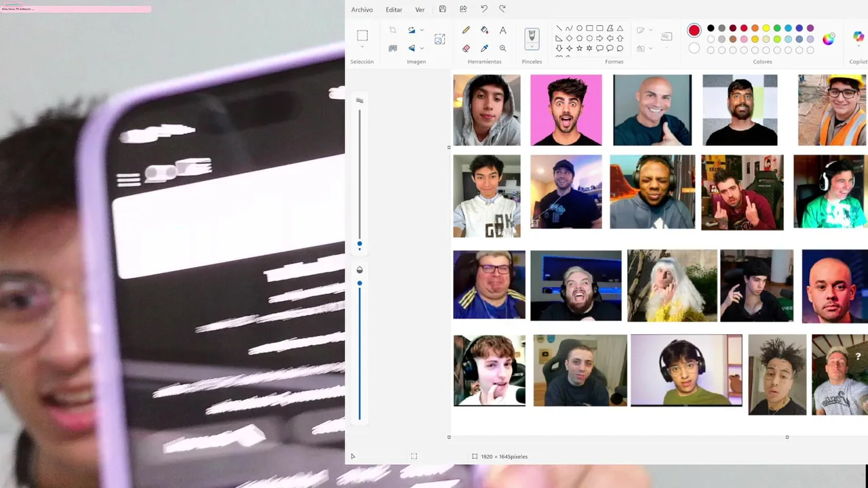
Task: Choose the straight line shape
Action: [559, 28]
